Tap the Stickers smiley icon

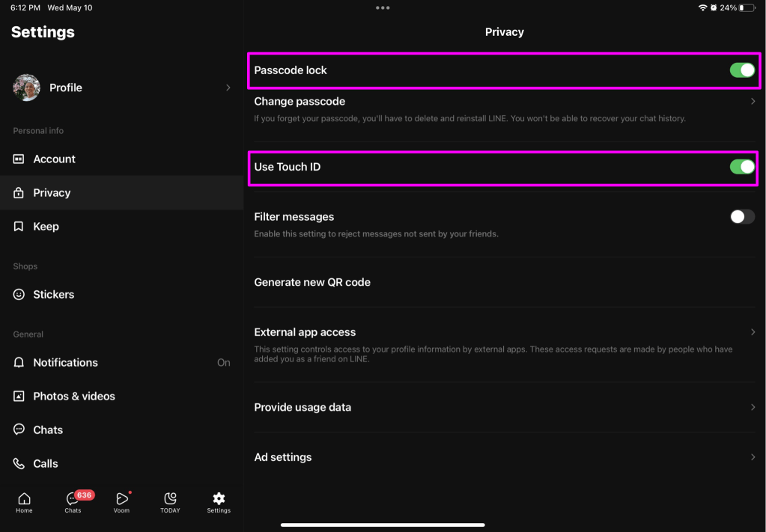click(x=19, y=295)
